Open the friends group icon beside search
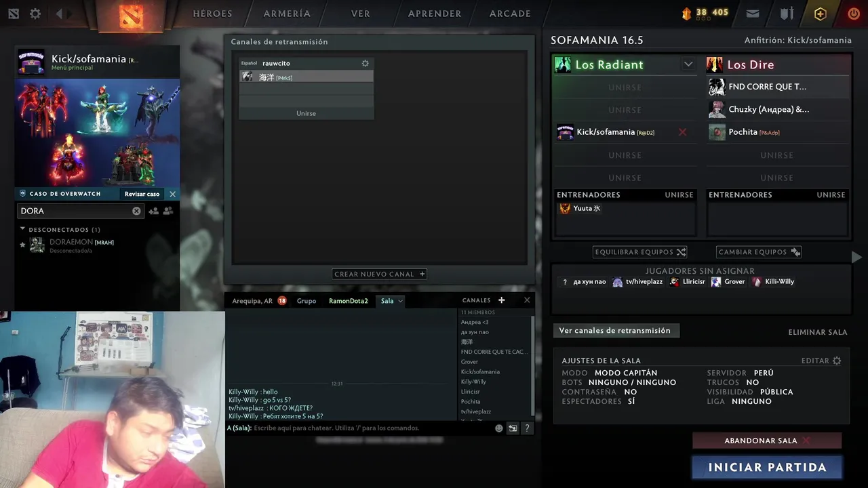The width and height of the screenshot is (868, 488). point(168,211)
